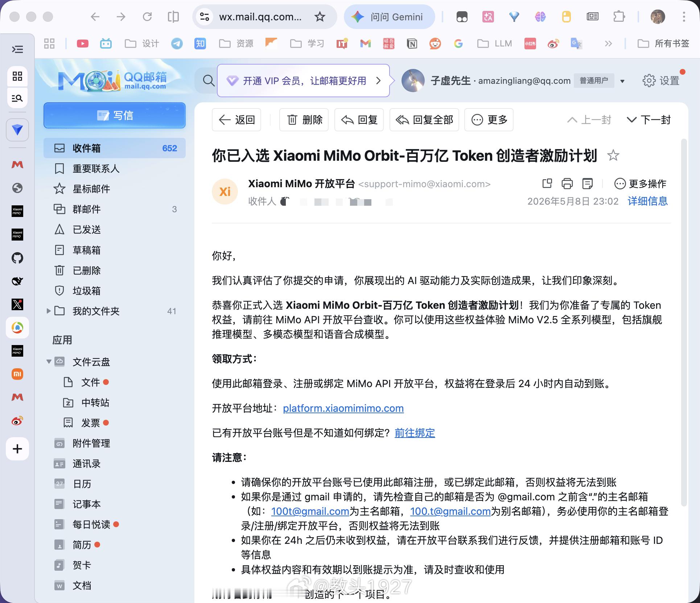Open 更多操作 menu
The height and width of the screenshot is (603, 700).
click(641, 184)
